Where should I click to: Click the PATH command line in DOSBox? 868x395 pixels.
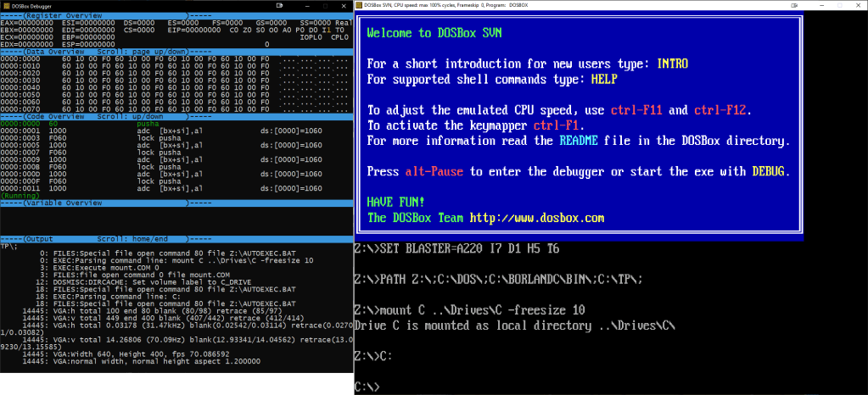click(498, 280)
